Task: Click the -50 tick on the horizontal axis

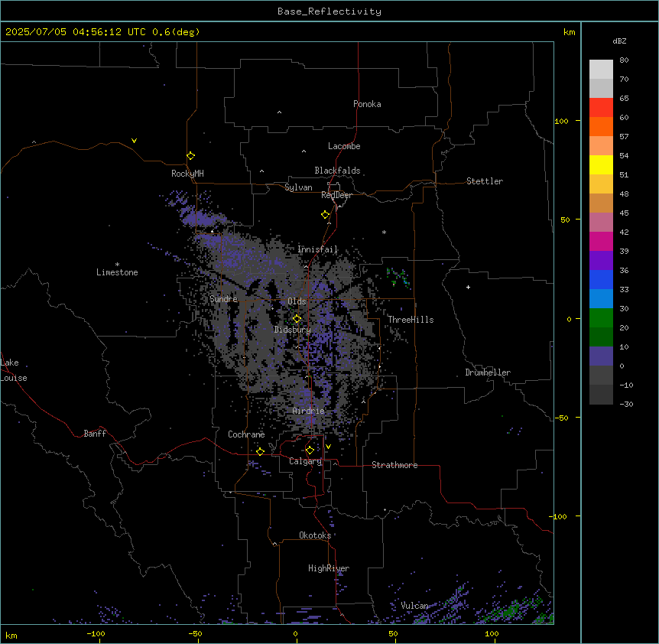Action: coord(195,633)
